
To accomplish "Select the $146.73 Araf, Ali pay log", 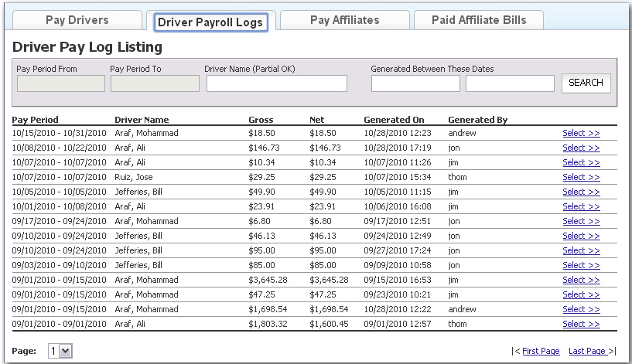I will 581,148.
